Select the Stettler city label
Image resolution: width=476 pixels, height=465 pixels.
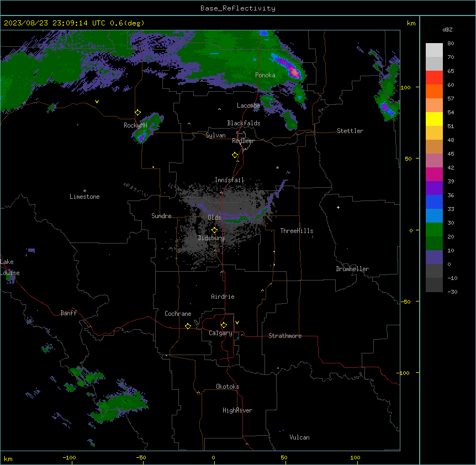pyautogui.click(x=350, y=131)
